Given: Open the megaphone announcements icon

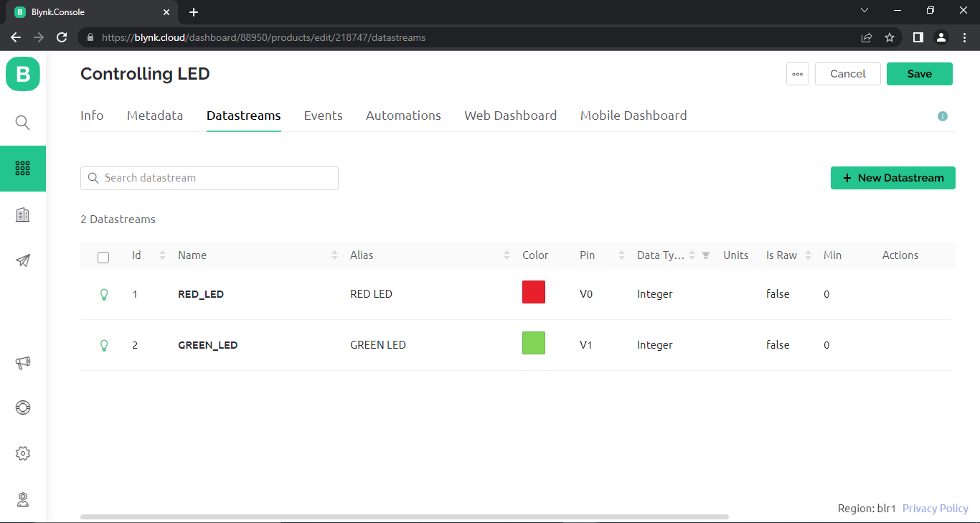Looking at the screenshot, I should coord(23,362).
